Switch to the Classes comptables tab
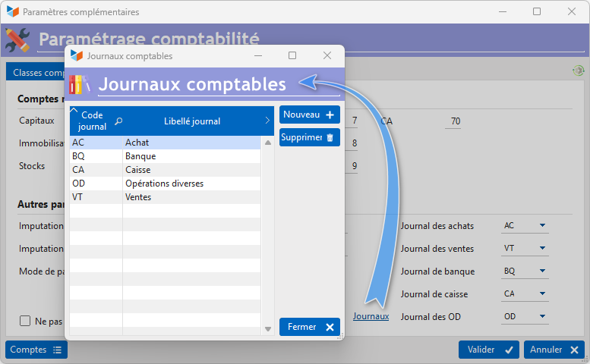Viewport: 590px width, 364px height. [35, 73]
